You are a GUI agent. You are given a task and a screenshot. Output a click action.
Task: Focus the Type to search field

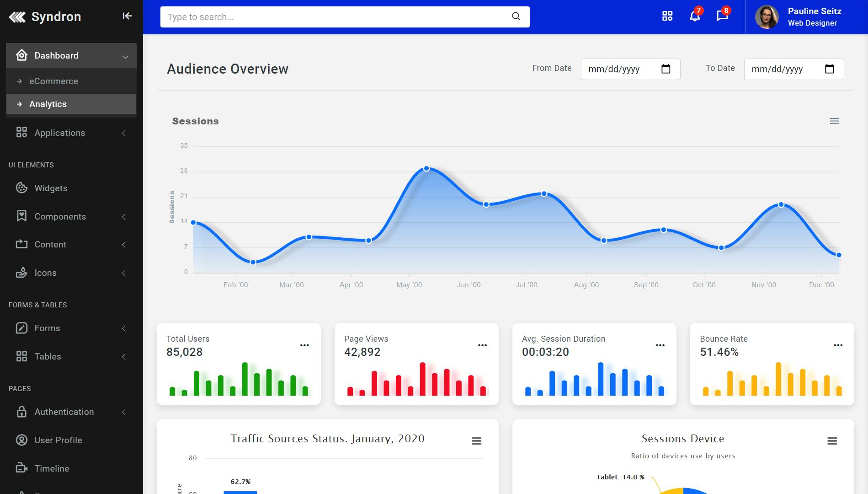click(x=345, y=17)
